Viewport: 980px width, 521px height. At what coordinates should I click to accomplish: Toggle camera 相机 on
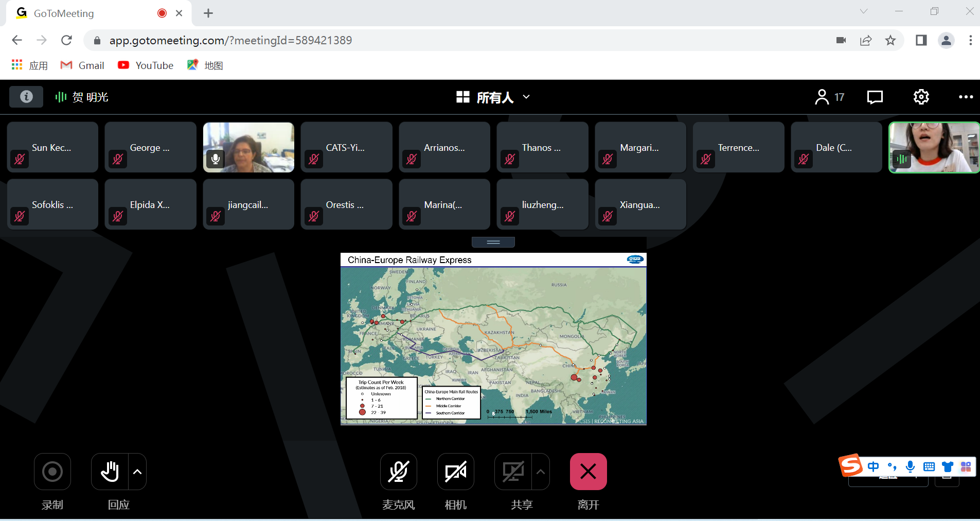[456, 472]
